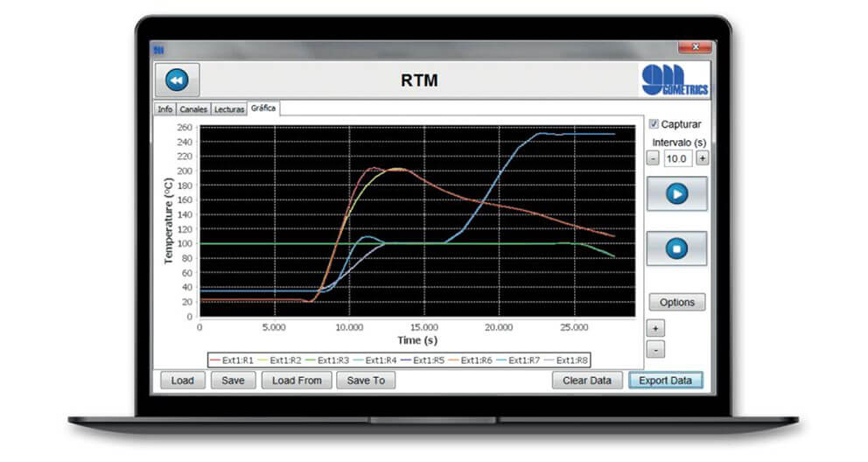Toggle the Capturar checkbox
Screen dimensions: 868x462
coord(654,124)
